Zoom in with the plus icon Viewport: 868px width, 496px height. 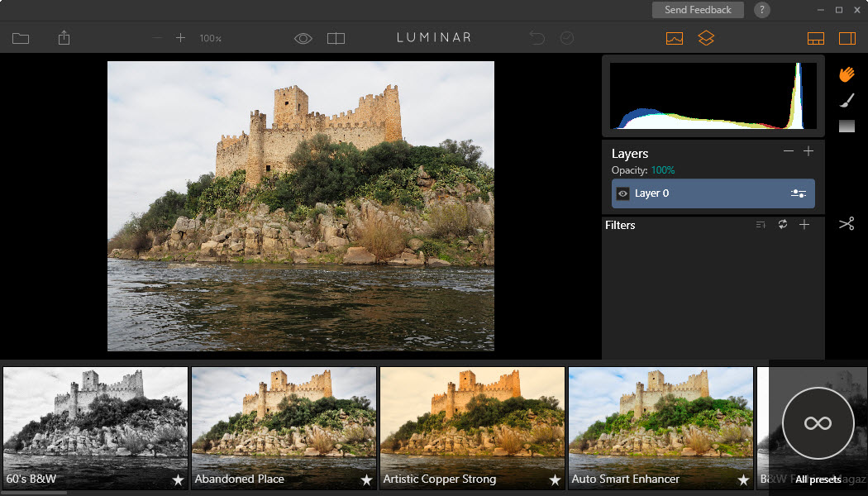click(180, 38)
